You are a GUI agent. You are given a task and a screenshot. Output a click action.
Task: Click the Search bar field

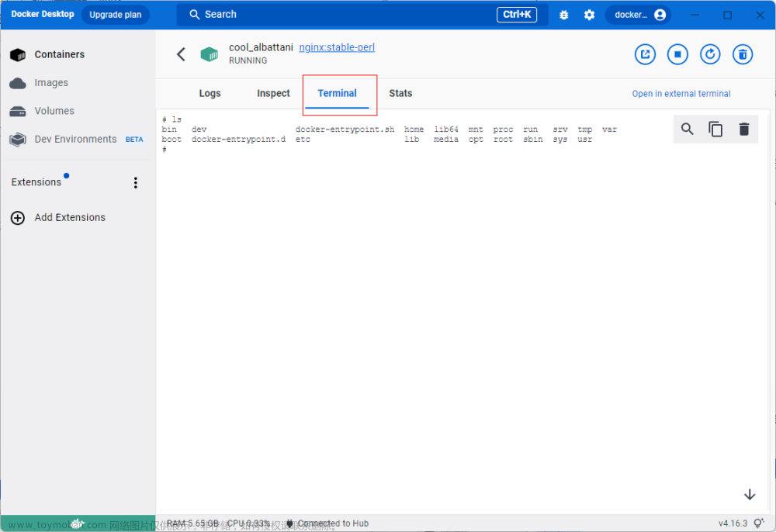(x=362, y=15)
